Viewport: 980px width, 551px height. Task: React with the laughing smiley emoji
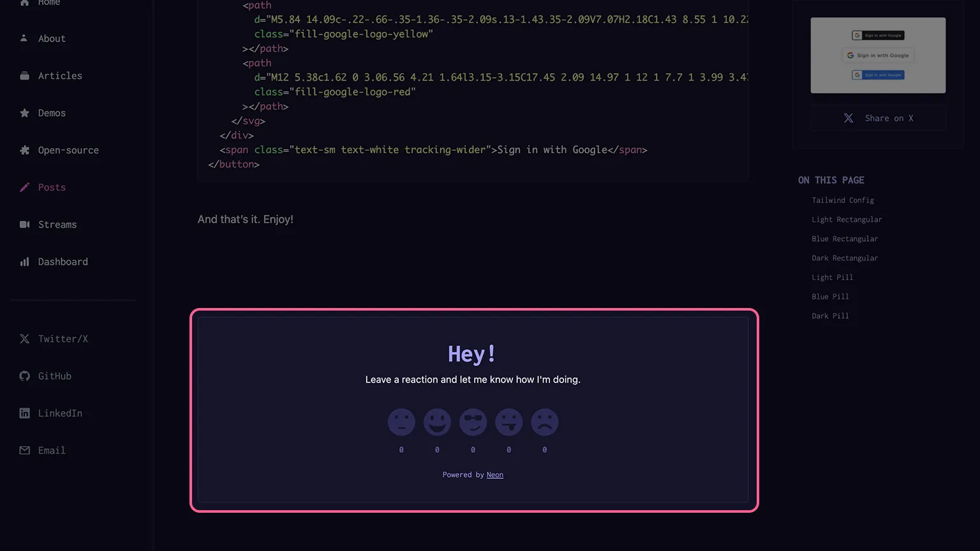click(437, 422)
